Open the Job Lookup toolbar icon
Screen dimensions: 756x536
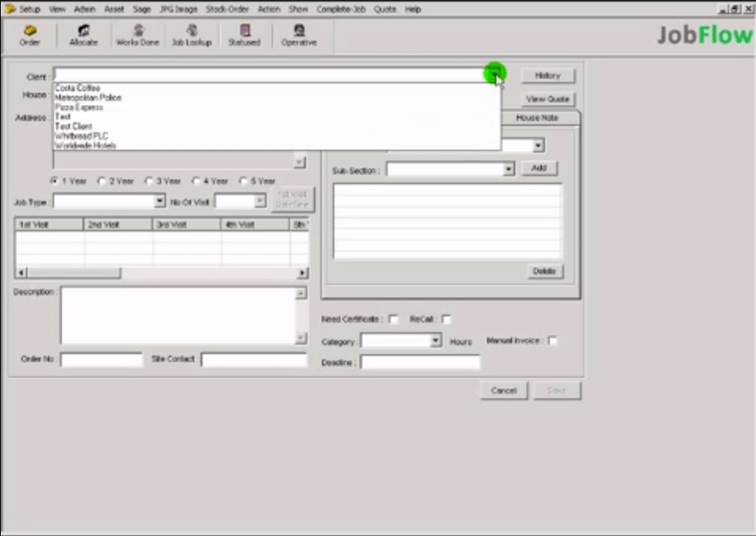pyautogui.click(x=192, y=35)
